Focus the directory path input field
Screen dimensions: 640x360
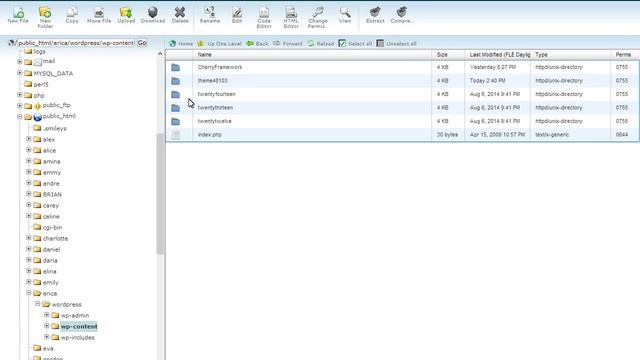coord(76,43)
